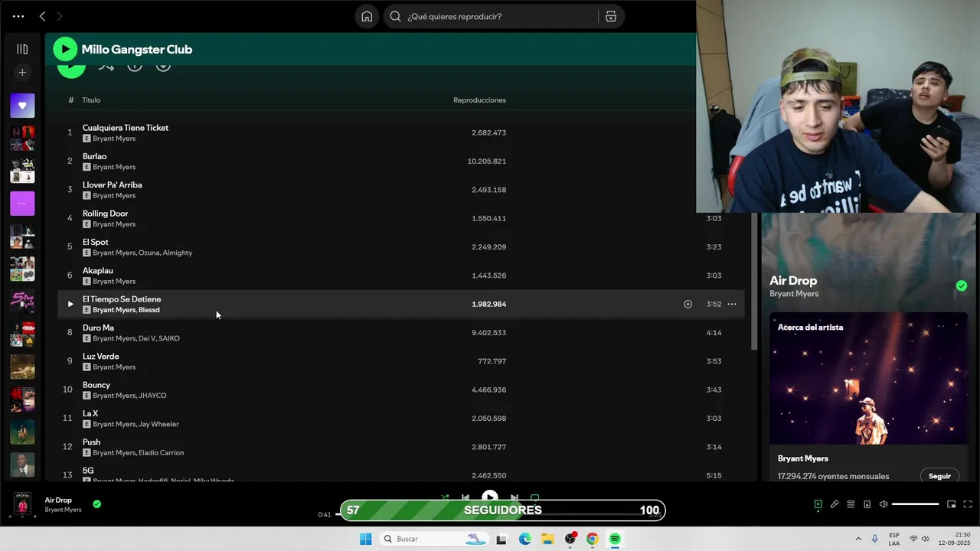This screenshot has height=551, width=980.
Task: Open Liked Songs heart playlist
Action: point(22,106)
